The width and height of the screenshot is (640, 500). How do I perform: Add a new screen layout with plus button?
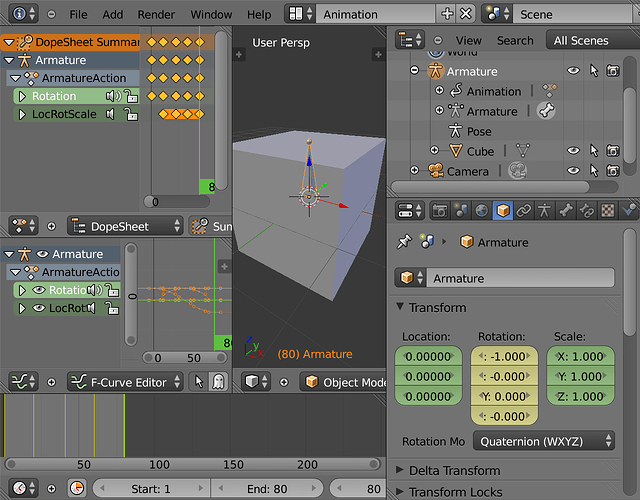pyautogui.click(x=447, y=14)
